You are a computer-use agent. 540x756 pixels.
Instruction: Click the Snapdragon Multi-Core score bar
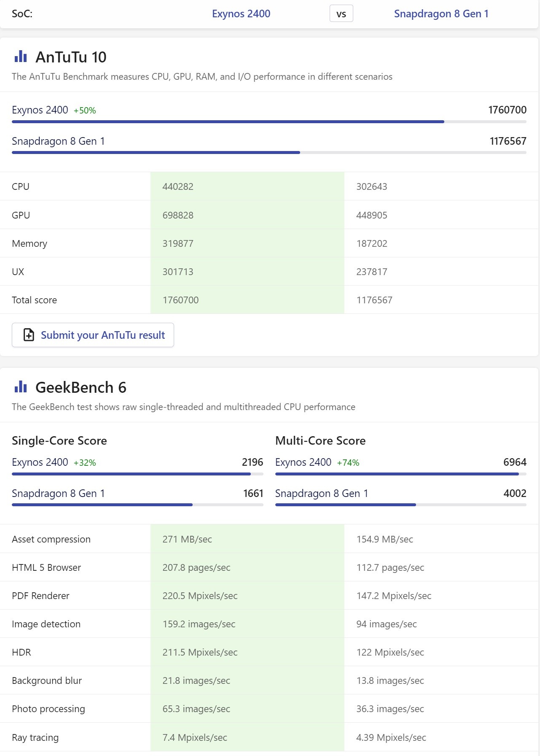point(401,505)
